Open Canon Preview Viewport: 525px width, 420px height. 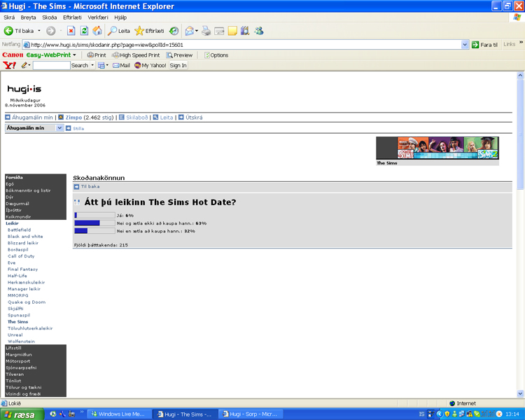pos(179,55)
